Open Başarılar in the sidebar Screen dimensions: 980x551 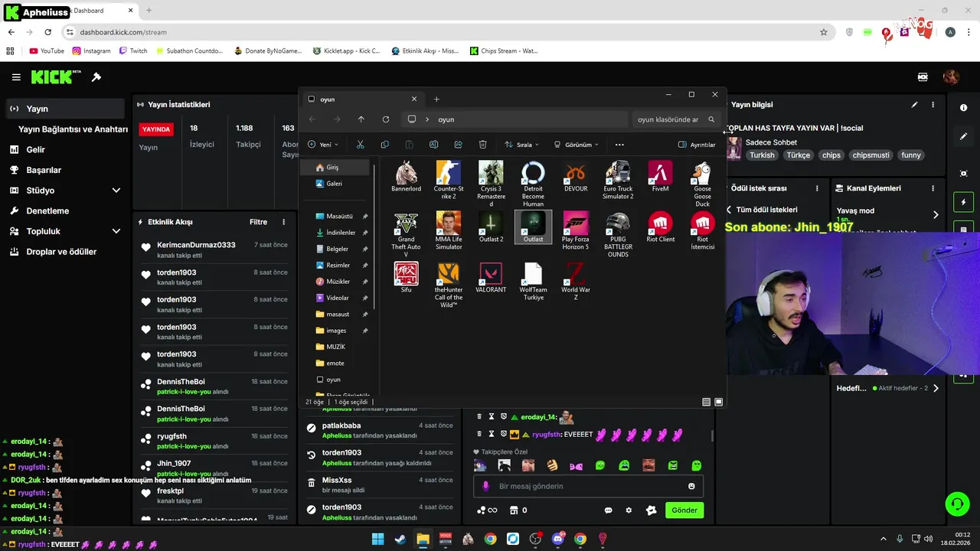pyautogui.click(x=65, y=170)
